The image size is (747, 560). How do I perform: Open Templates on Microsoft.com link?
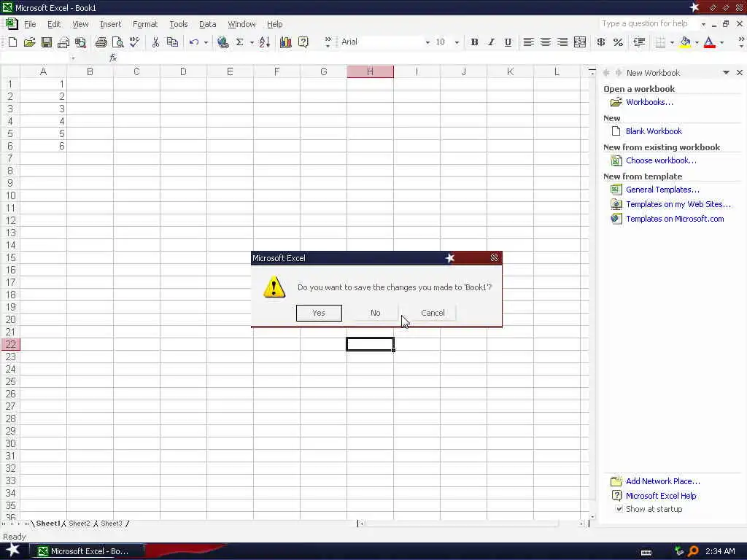pos(675,219)
